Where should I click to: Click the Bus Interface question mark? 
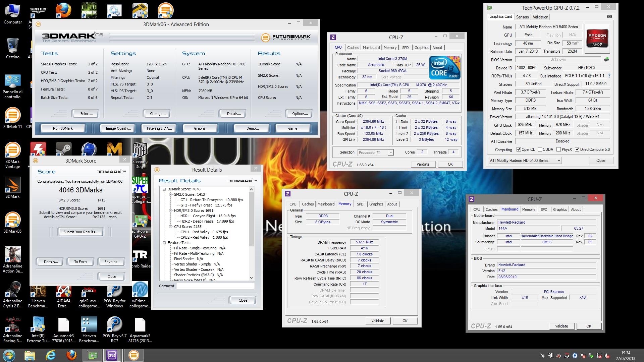tap(609, 76)
